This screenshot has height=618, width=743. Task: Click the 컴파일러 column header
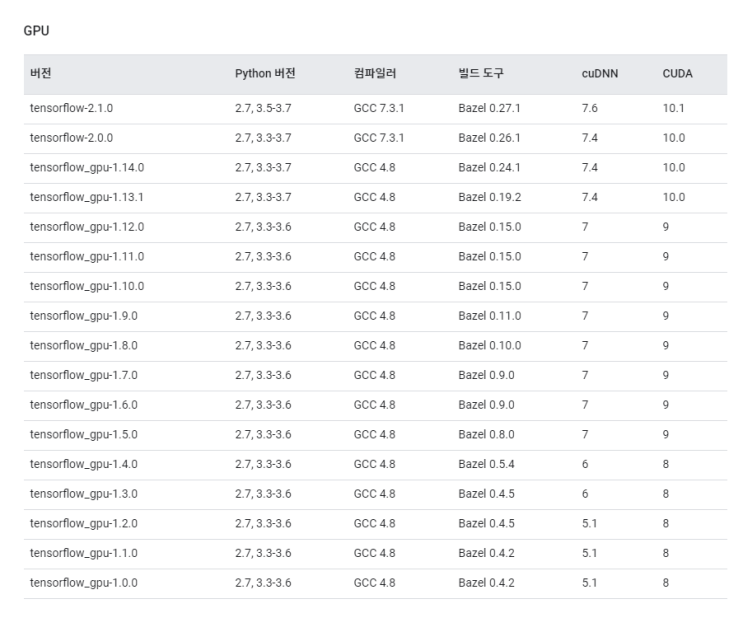[x=374, y=74]
